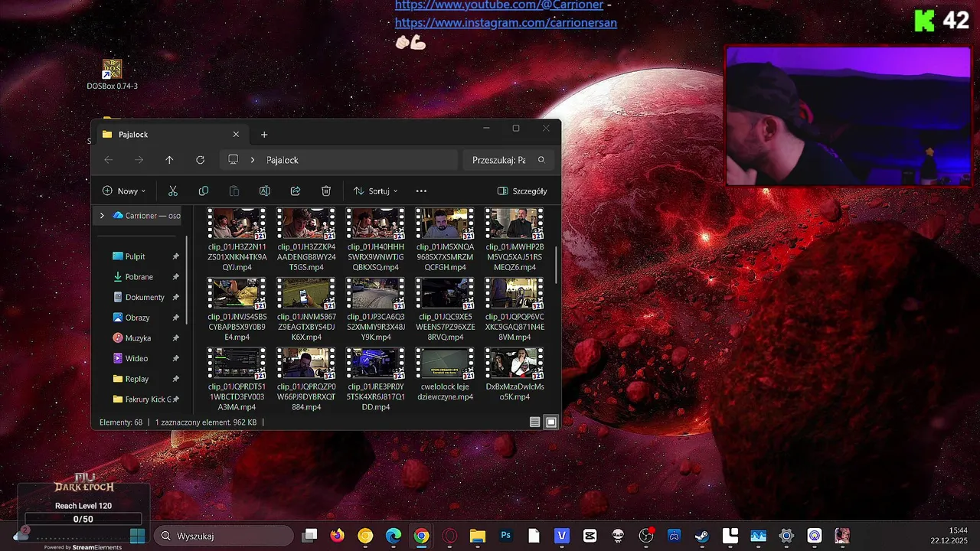Viewport: 980px width, 551px height.
Task: Toggle the Szczegóły details pane
Action: coord(522,191)
